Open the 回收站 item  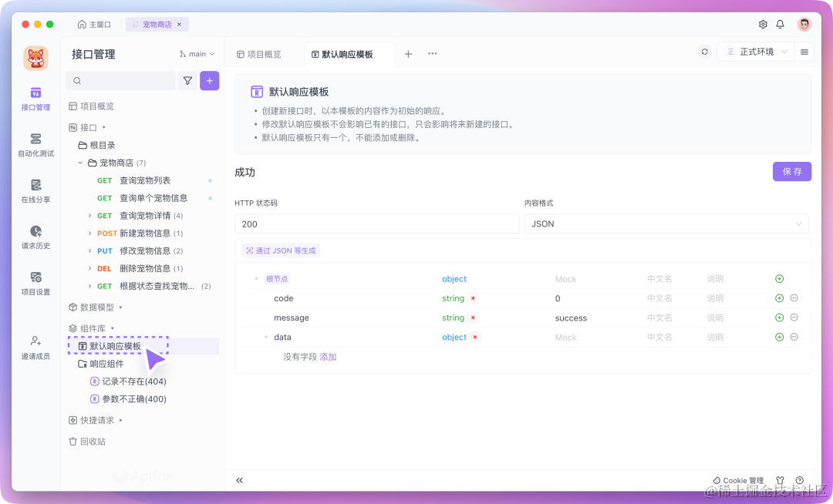(88, 442)
